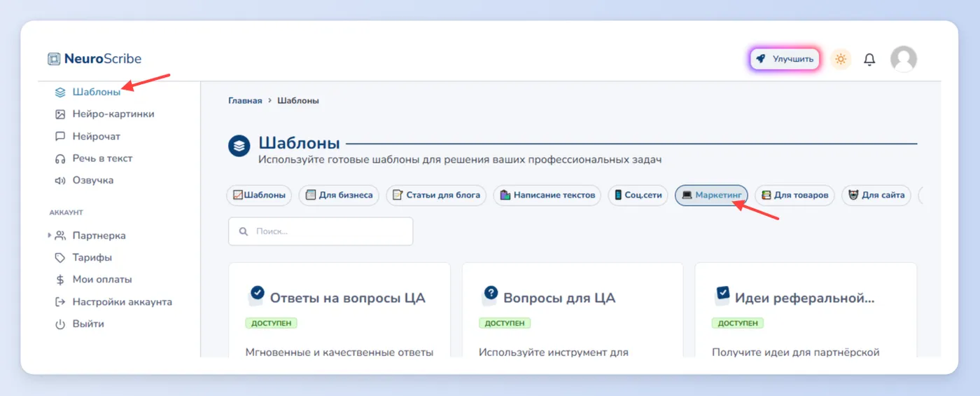Viewport: 980px width, 396px height.
Task: Click the magnifier icon in search box
Action: 244,231
